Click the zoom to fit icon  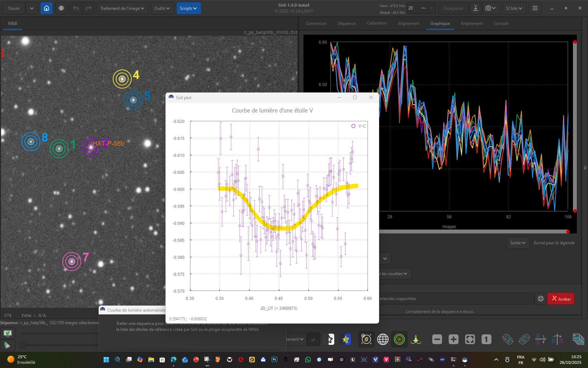click(470, 339)
